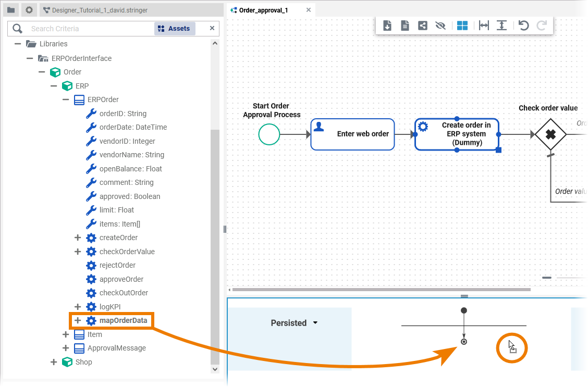Click the share icon in diagram toolbar
Viewport: 588px width, 387px height.
click(423, 26)
